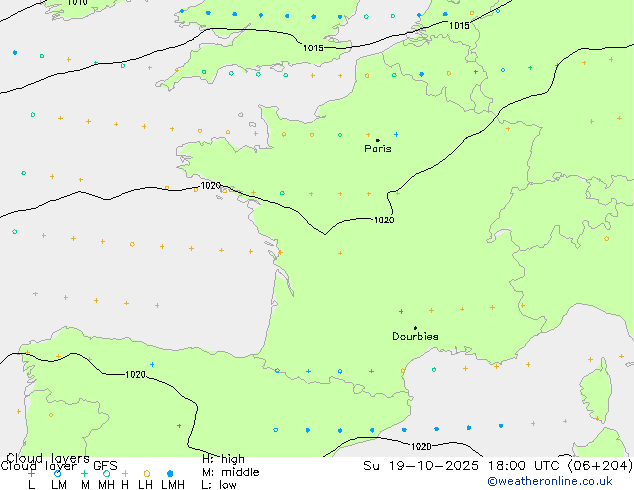Click the 'L: low' legend text
Screen dimensions: 634x490
[x=219, y=484]
